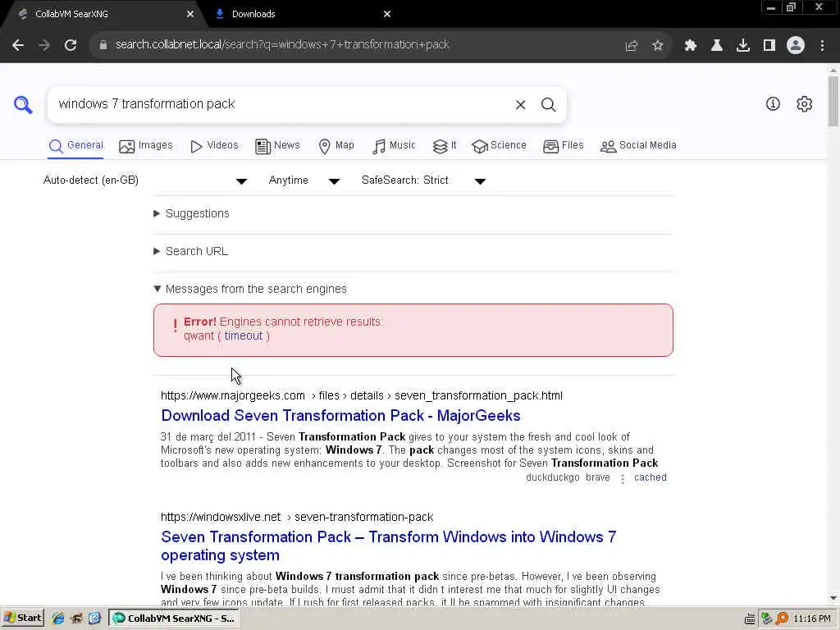840x630 pixels.
Task: Launch Internet Explorer from quick launch
Action: point(58,619)
